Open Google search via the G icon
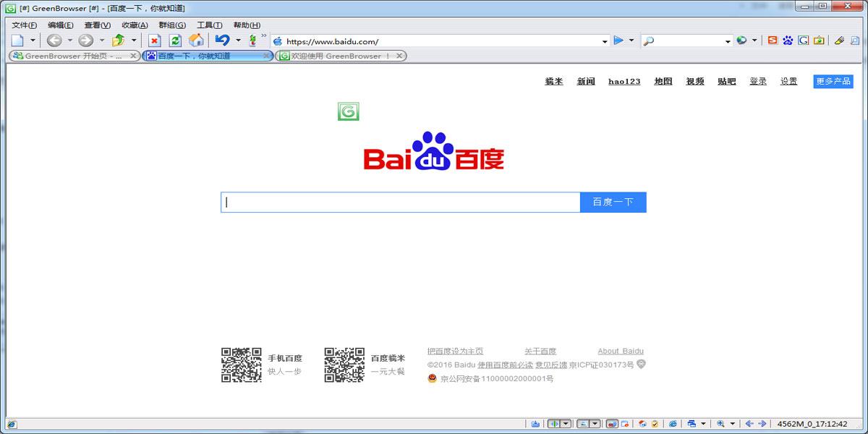The image size is (868, 434). (803, 40)
